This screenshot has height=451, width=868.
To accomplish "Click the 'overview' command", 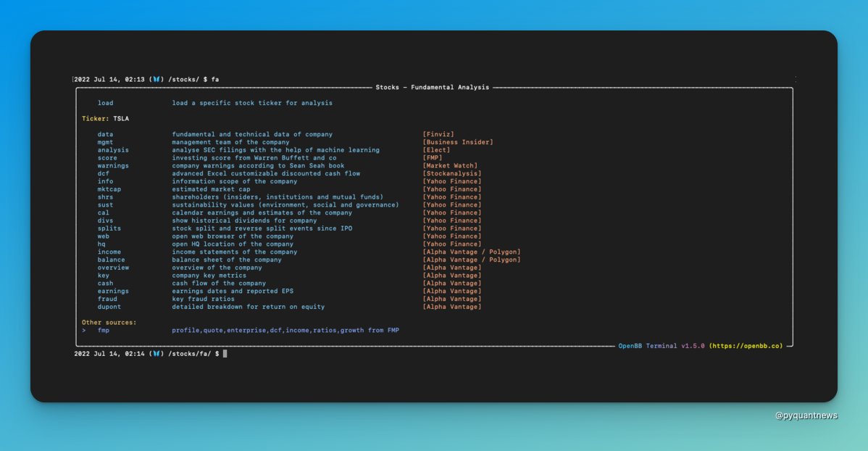I will tap(113, 268).
